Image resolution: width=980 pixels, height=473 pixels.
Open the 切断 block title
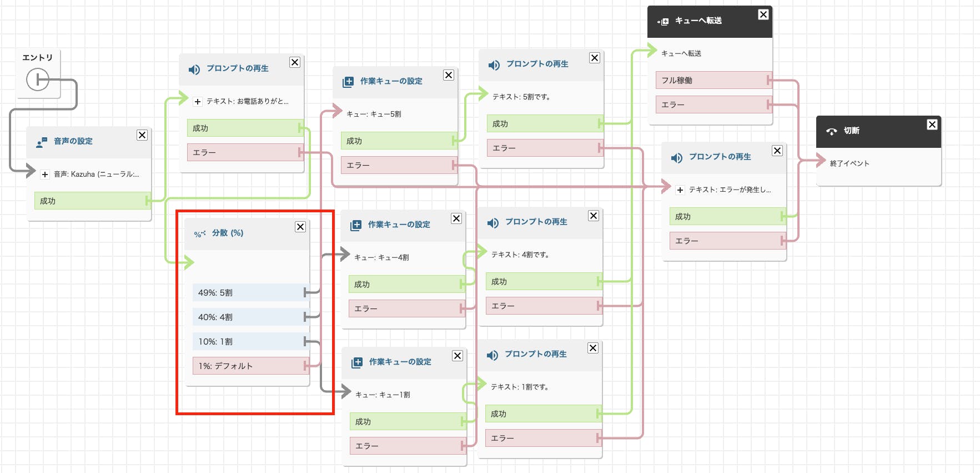click(852, 131)
